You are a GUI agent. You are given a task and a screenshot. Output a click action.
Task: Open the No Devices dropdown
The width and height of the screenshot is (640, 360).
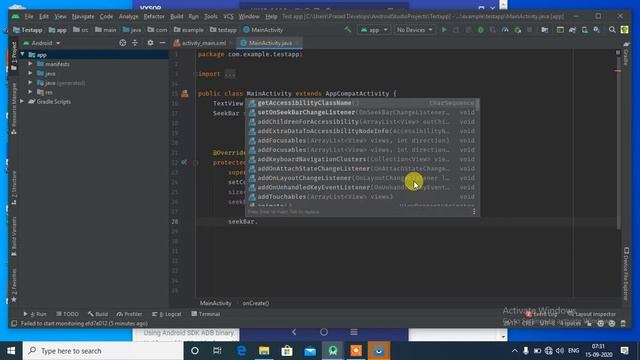(x=414, y=30)
